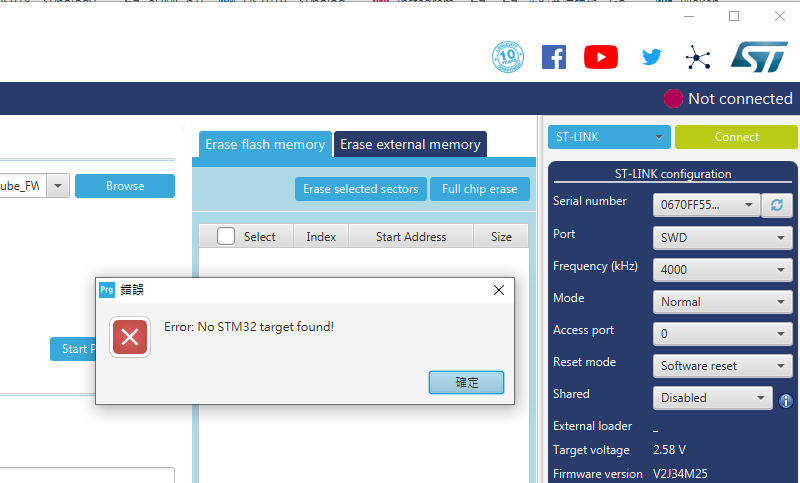
Task: Switch to Erase flash memory tab
Action: [x=265, y=144]
